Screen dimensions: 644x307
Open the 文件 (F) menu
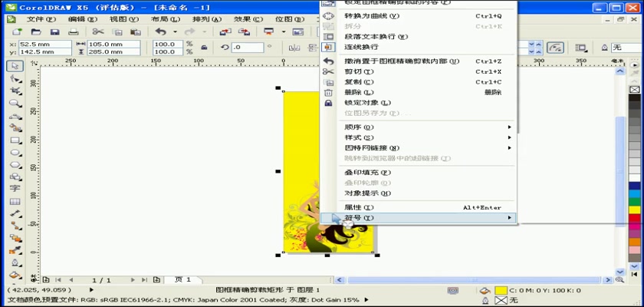point(41,19)
